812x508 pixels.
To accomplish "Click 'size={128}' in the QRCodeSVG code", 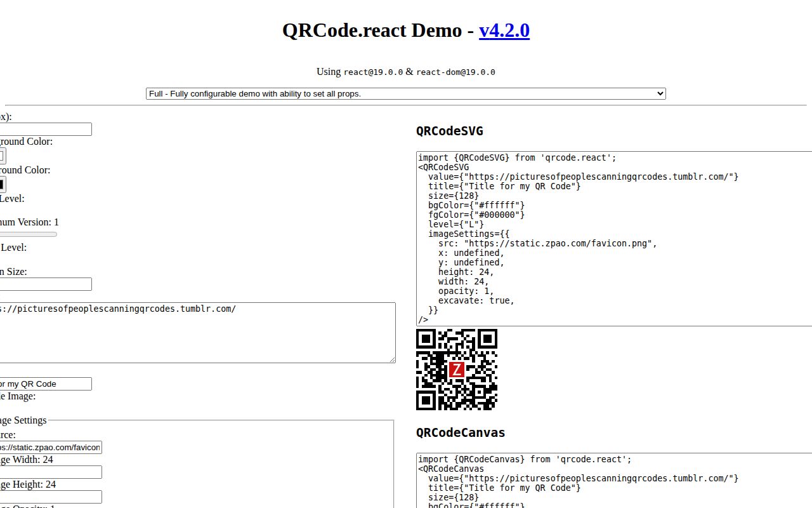I will (x=454, y=196).
